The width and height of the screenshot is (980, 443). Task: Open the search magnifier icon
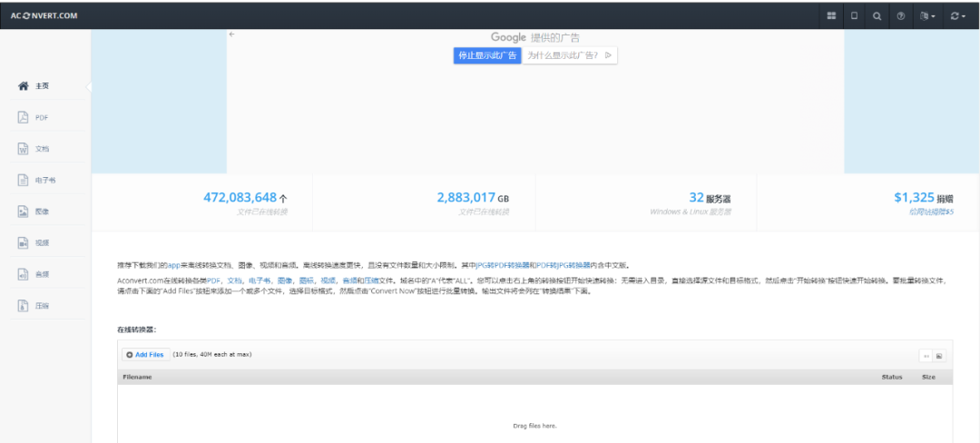click(877, 15)
